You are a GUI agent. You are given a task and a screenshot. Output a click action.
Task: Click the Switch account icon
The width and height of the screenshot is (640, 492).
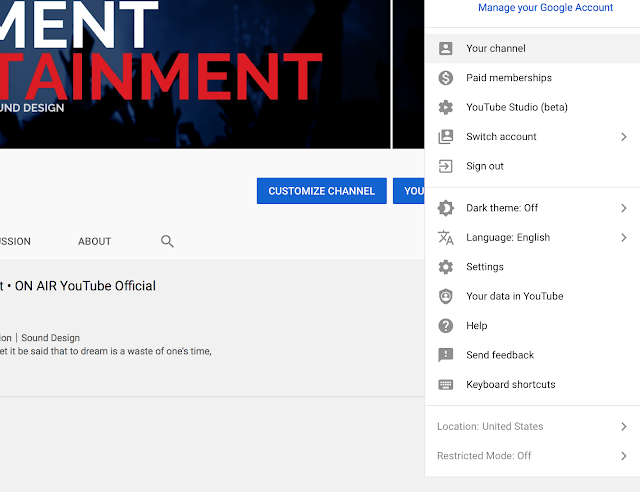pos(445,137)
